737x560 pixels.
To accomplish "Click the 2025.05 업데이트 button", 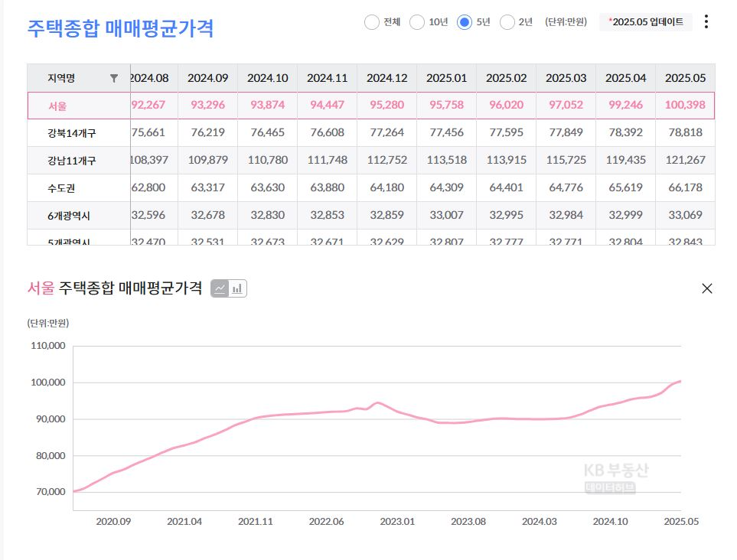I will [645, 22].
